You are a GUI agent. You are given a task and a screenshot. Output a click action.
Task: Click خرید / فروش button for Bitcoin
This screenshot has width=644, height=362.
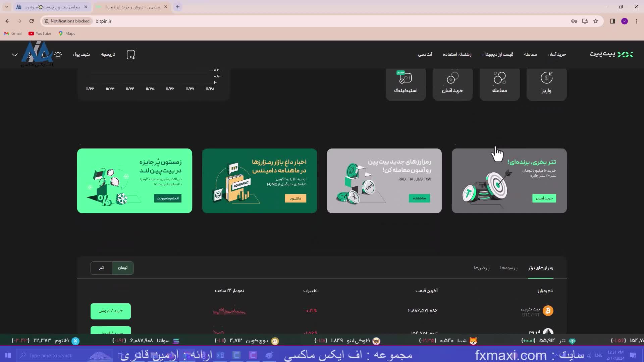click(110, 311)
